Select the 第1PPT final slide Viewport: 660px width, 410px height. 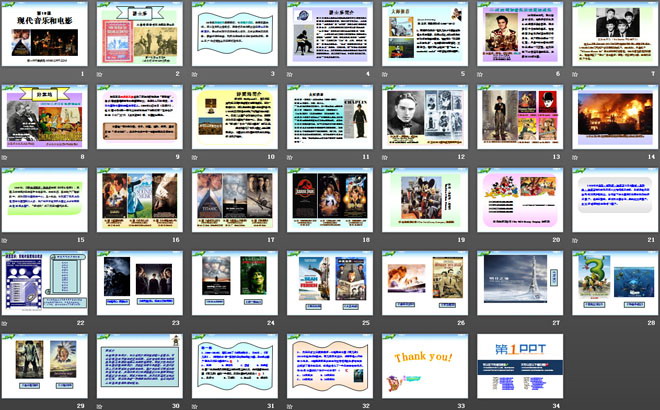pyautogui.click(x=519, y=364)
